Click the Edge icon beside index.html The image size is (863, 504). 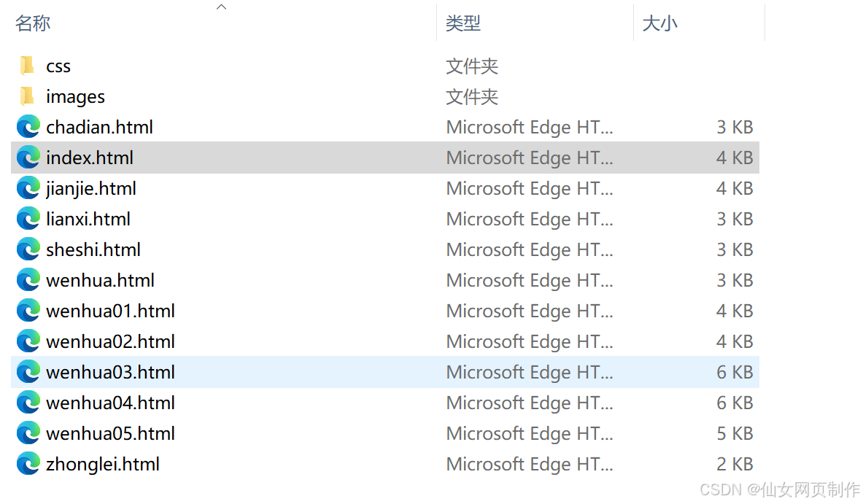pos(28,157)
